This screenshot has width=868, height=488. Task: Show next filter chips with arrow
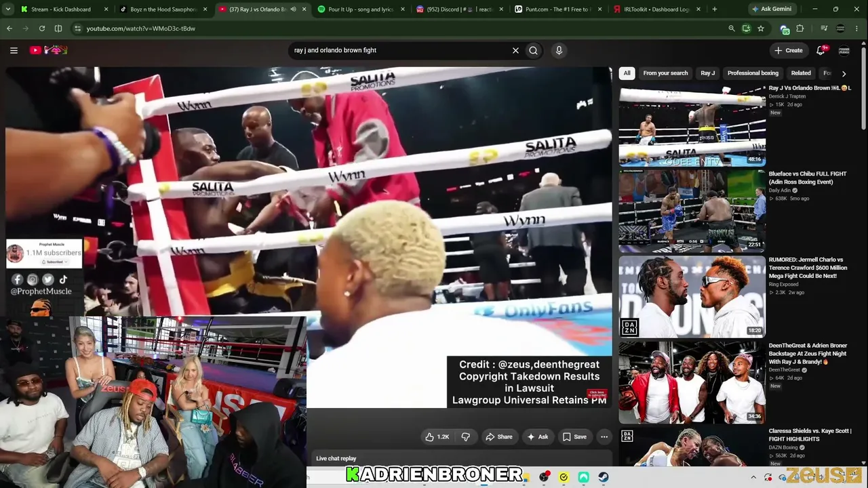pyautogui.click(x=844, y=73)
